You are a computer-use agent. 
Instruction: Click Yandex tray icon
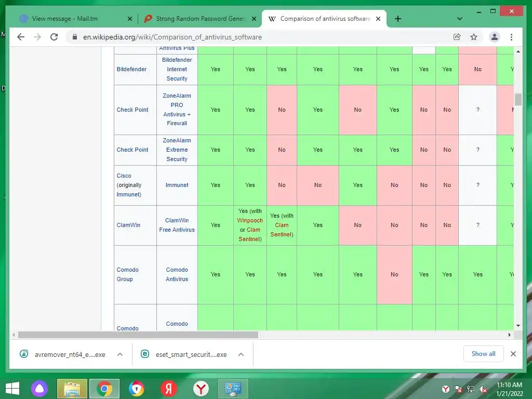pos(446,389)
